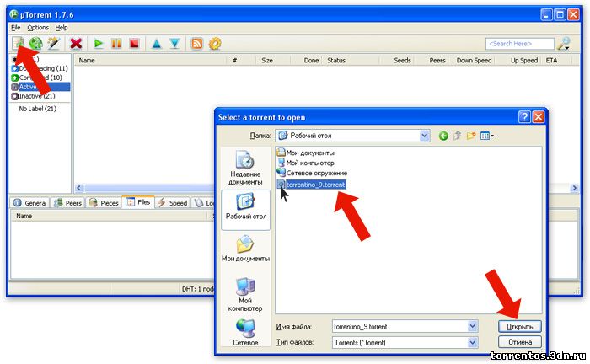Click the orange Pause torrent icon
The image size is (590, 364).
pyautogui.click(x=116, y=43)
